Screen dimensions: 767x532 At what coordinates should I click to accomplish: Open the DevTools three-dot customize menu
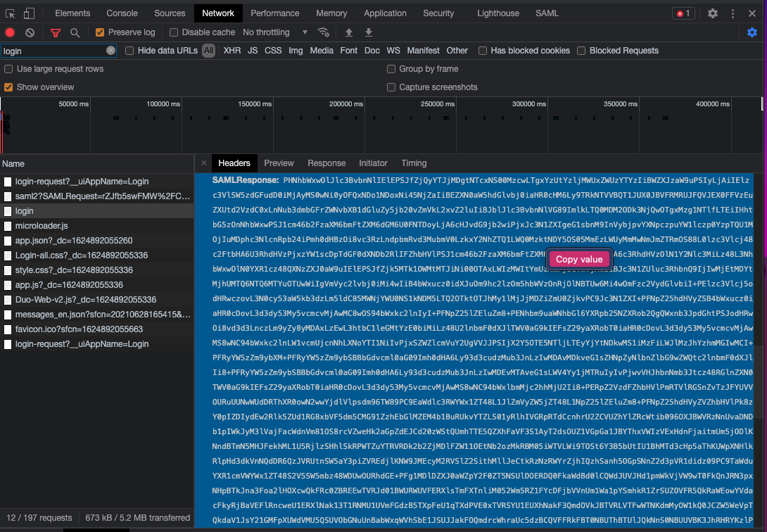pos(732,13)
